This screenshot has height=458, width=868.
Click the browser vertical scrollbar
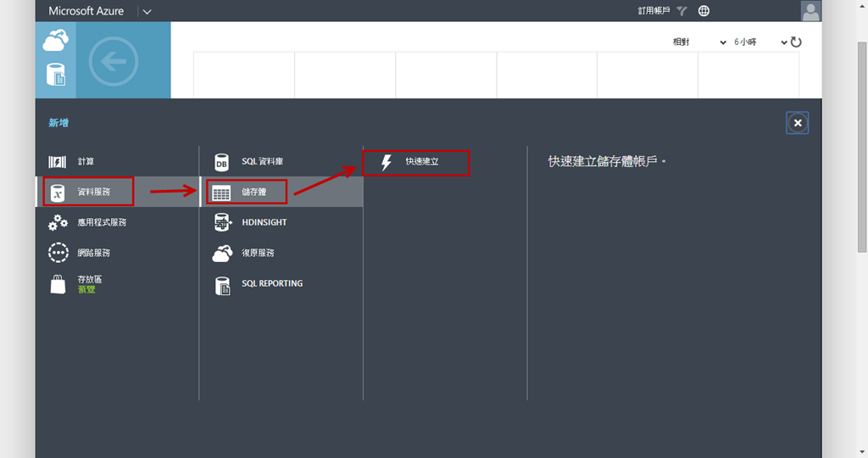click(x=862, y=147)
